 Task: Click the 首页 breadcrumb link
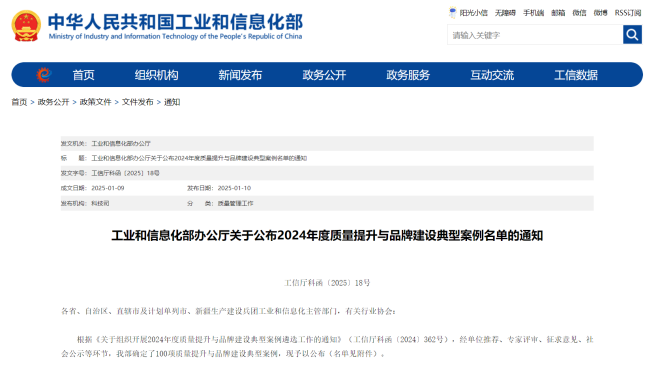point(19,102)
